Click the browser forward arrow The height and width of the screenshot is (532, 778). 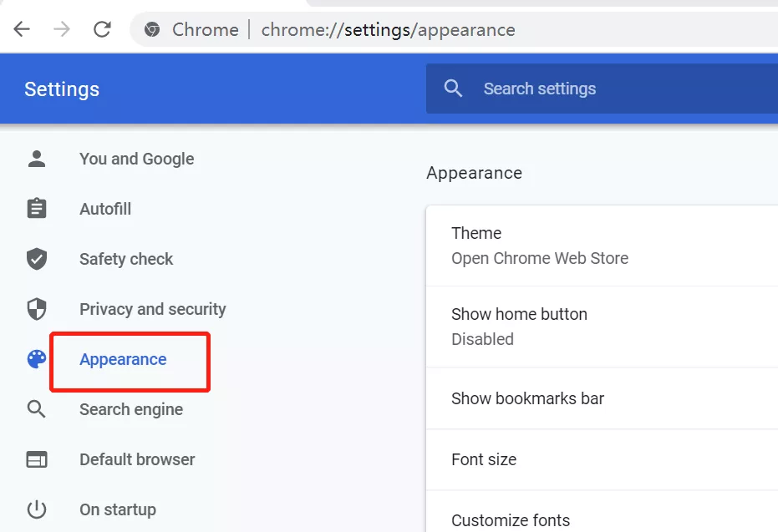click(62, 30)
